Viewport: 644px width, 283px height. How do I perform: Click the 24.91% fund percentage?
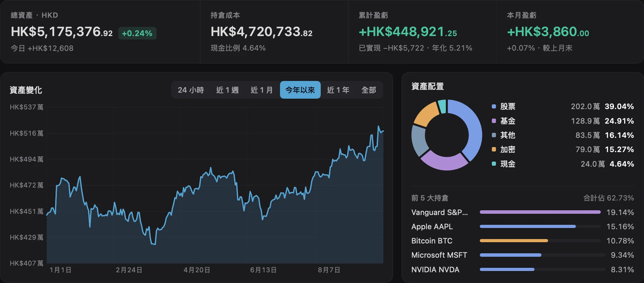[x=619, y=121]
